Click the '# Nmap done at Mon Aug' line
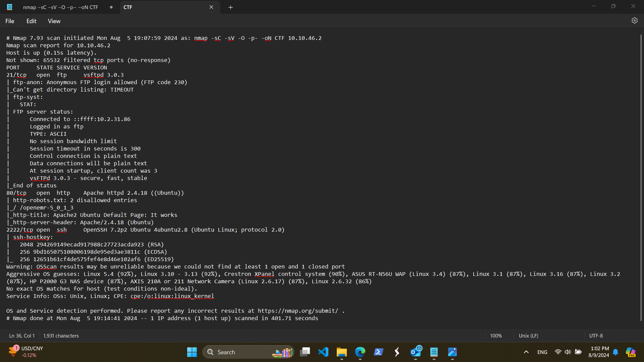 click(162, 318)
